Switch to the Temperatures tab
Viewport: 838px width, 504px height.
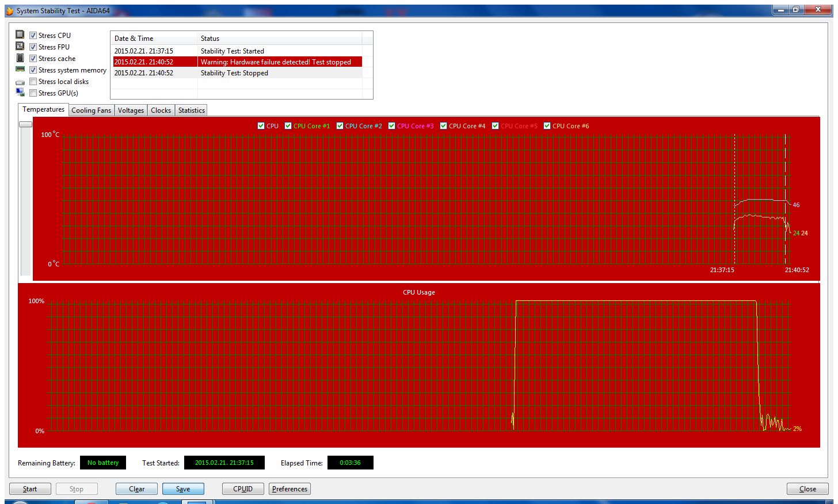44,109
